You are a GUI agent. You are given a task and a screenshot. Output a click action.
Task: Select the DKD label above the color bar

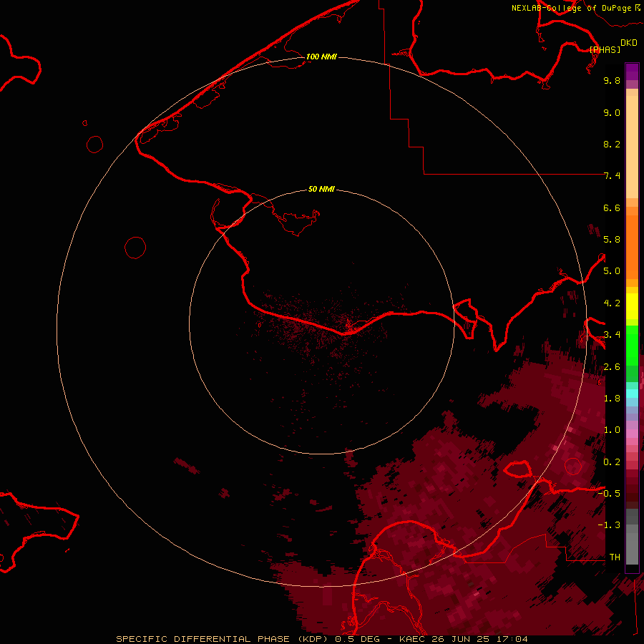(x=629, y=43)
